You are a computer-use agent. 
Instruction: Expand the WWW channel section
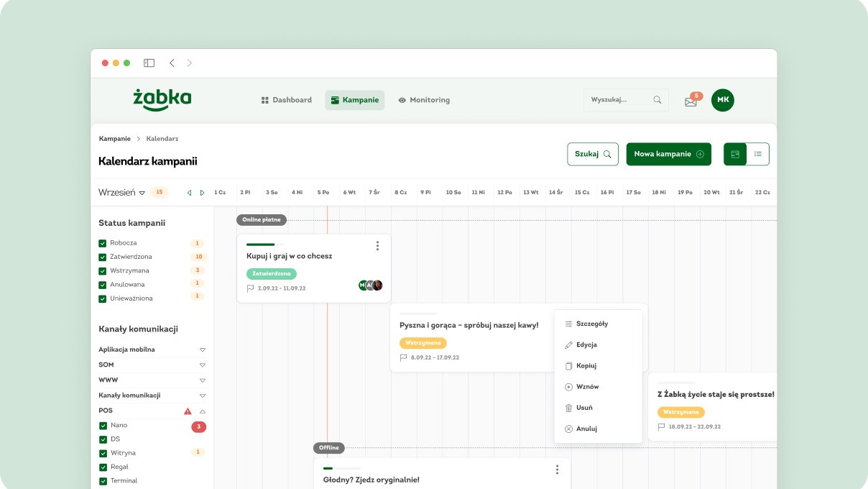coord(152,380)
